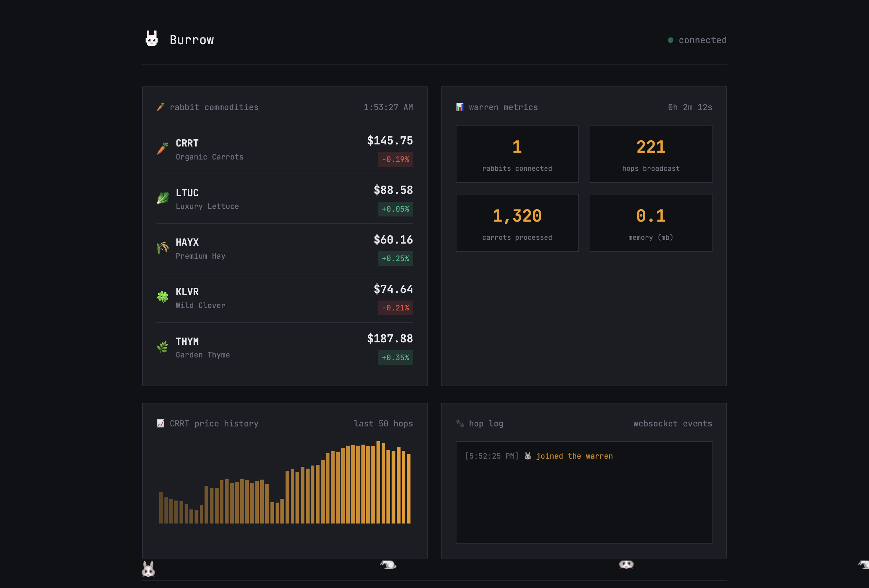Select the lettuce icon for LTUC
Viewport: 869px width, 588px height.
pos(162,199)
